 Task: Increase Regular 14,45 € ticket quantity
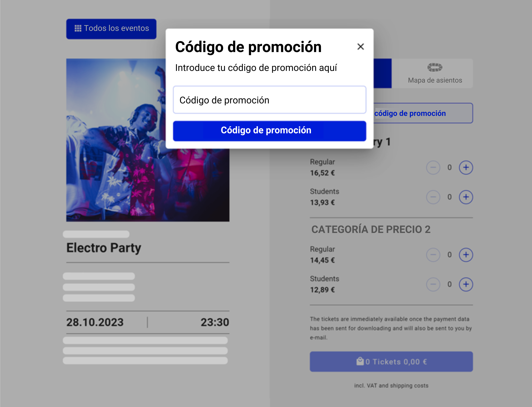tap(466, 255)
